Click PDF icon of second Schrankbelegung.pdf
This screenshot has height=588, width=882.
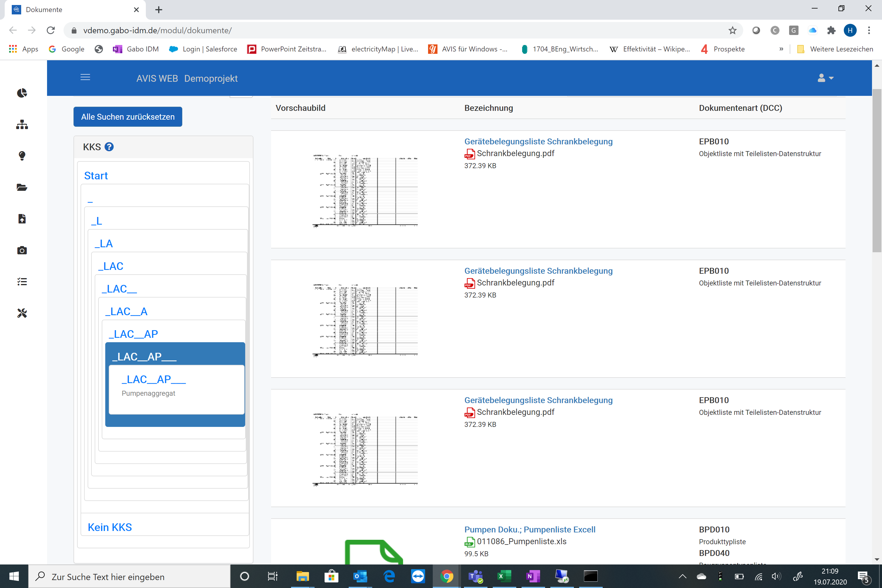[470, 283]
